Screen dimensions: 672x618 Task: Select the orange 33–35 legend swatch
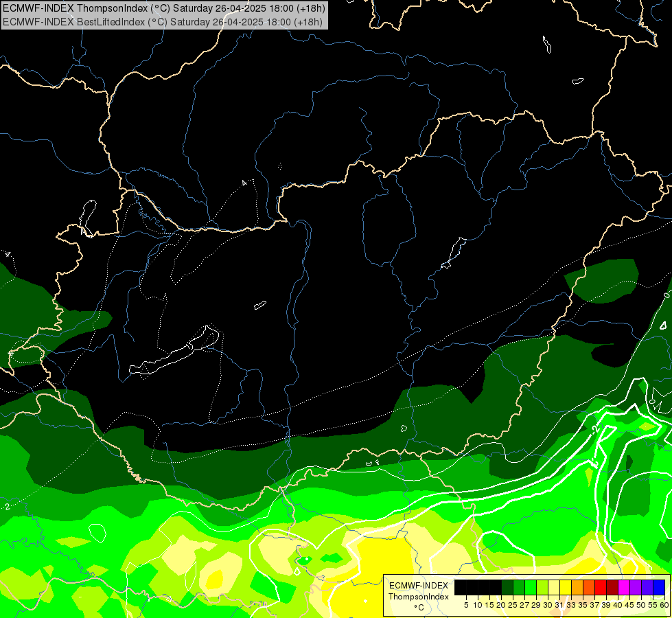pyautogui.click(x=577, y=587)
